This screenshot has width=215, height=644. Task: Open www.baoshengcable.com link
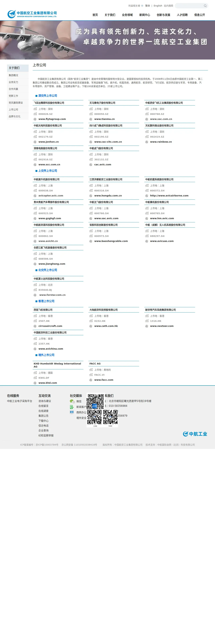pyautogui.click(x=111, y=241)
